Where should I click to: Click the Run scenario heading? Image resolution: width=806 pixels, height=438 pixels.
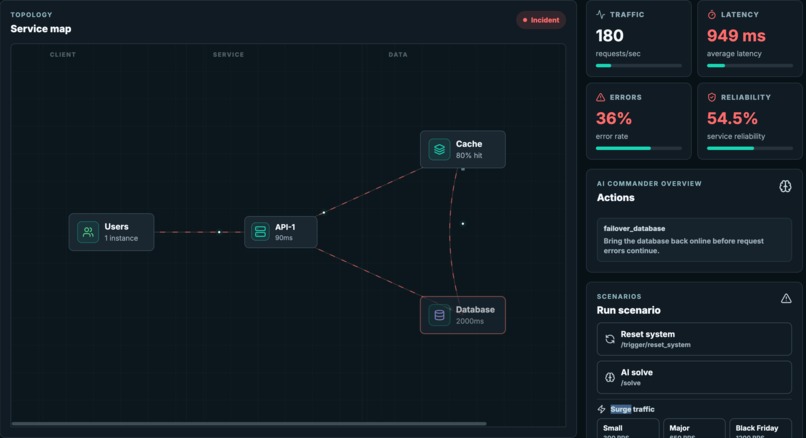pos(628,311)
